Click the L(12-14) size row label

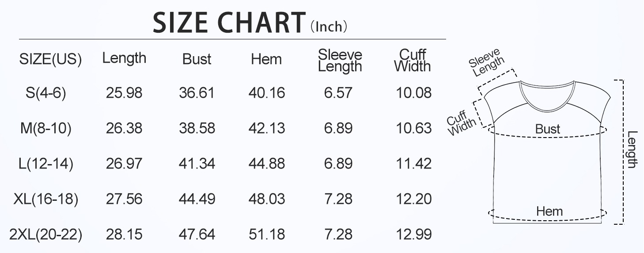[x=46, y=164]
